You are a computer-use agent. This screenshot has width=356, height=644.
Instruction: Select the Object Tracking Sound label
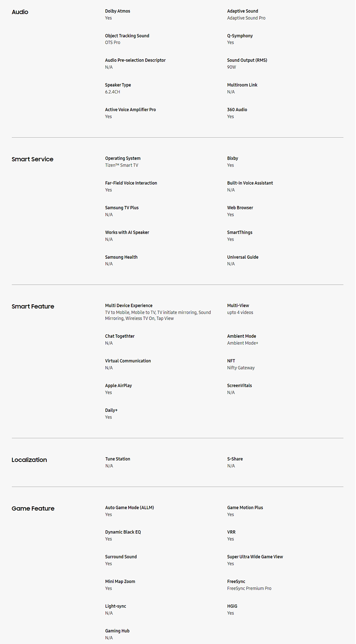point(127,36)
